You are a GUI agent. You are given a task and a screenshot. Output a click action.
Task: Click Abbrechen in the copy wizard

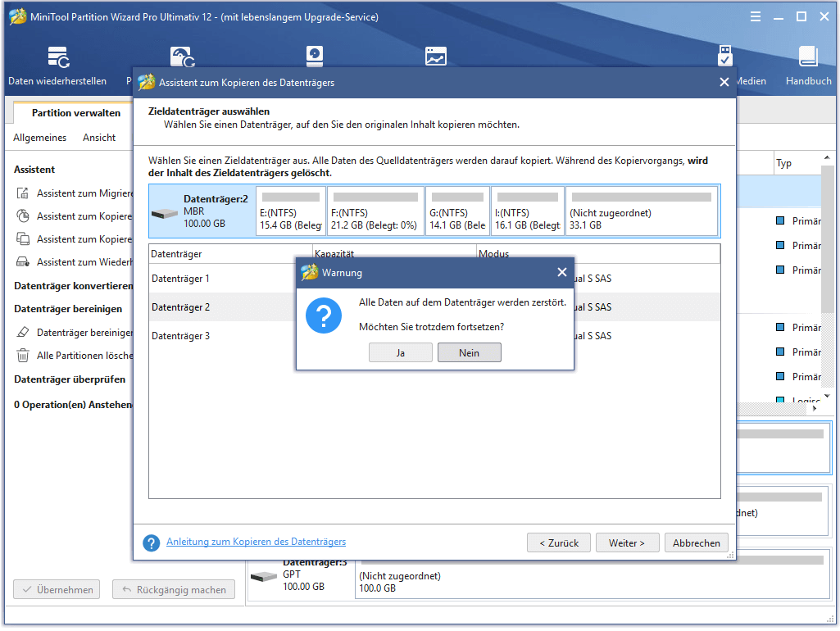click(x=697, y=543)
